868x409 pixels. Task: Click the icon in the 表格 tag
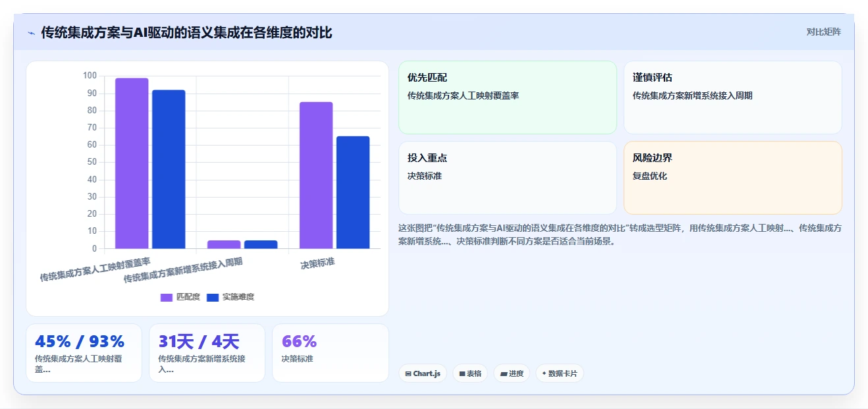click(462, 373)
